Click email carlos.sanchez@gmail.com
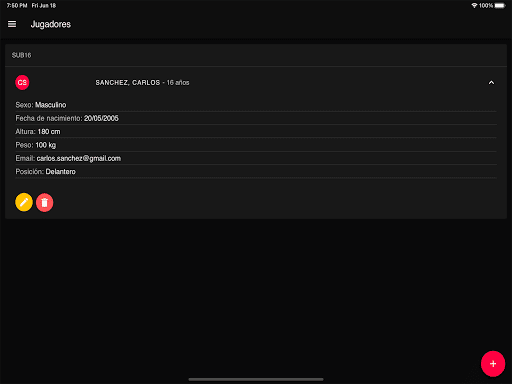 coord(79,158)
